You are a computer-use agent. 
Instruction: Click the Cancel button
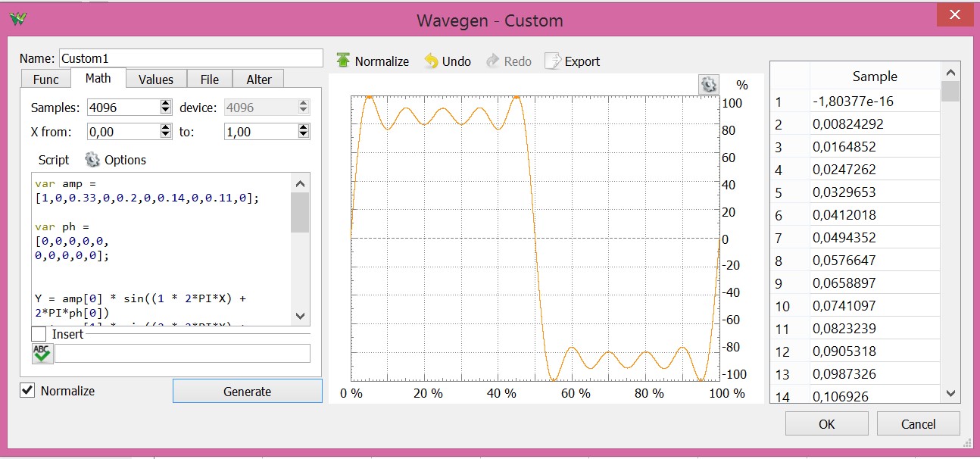tap(919, 424)
